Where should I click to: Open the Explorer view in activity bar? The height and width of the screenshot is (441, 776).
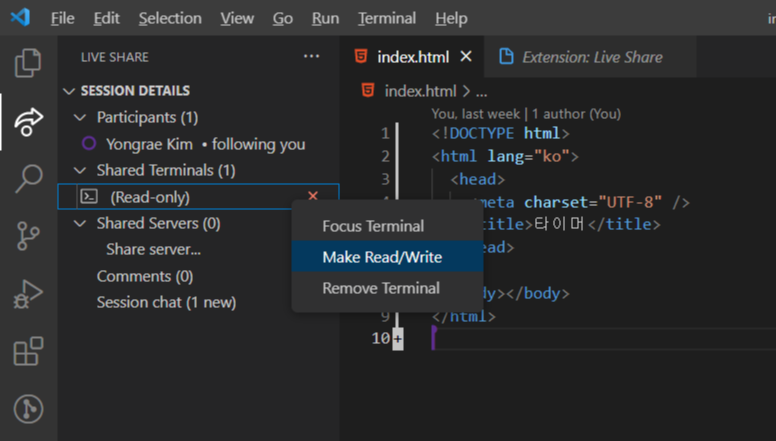pos(28,63)
